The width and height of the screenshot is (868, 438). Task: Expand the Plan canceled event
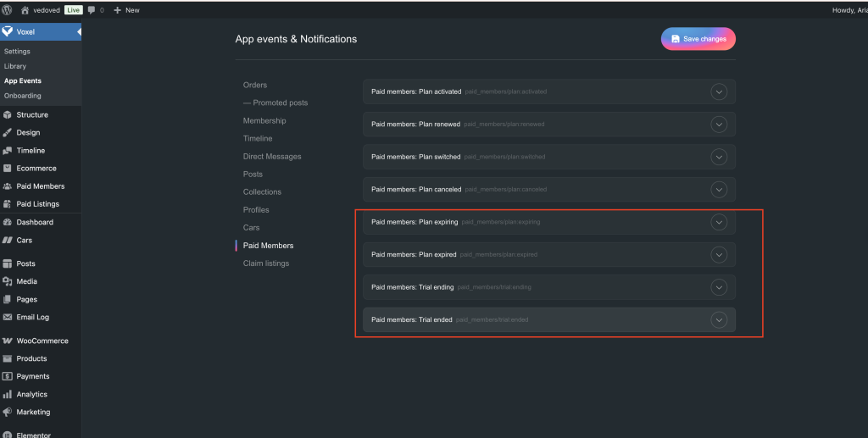[719, 189]
